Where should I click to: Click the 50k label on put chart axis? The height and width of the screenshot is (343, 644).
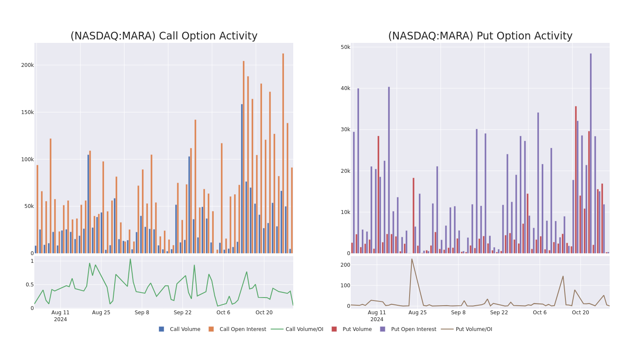click(346, 47)
